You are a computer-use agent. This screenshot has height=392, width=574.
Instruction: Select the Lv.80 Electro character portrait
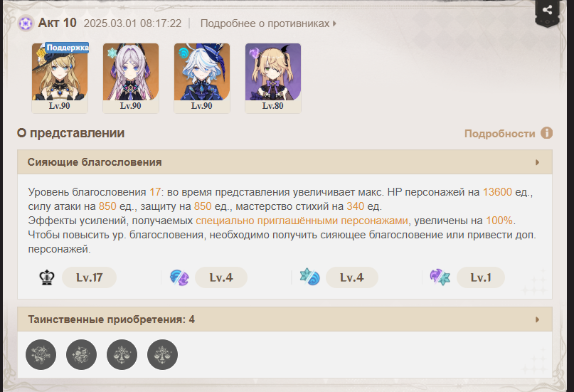[273, 78]
